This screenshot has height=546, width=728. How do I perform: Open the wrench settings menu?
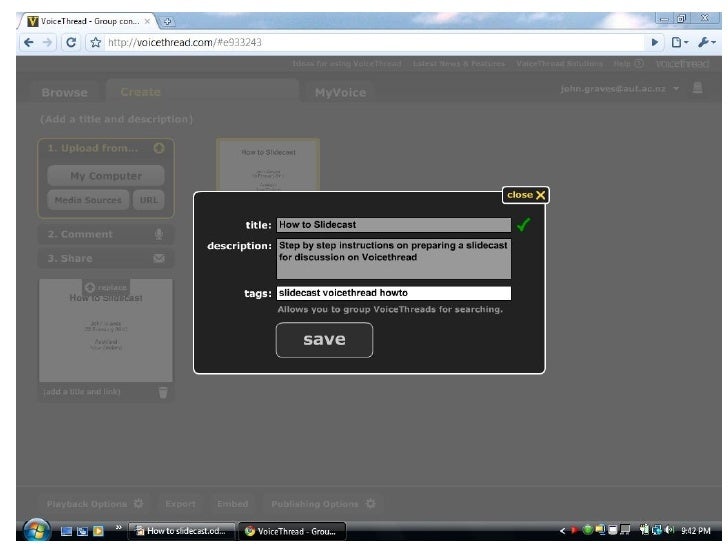[707, 43]
